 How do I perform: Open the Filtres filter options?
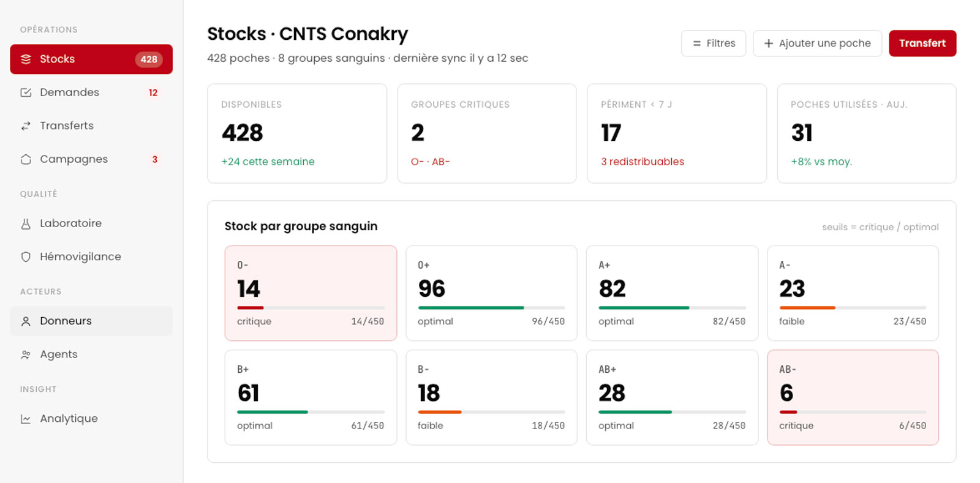pyautogui.click(x=714, y=43)
